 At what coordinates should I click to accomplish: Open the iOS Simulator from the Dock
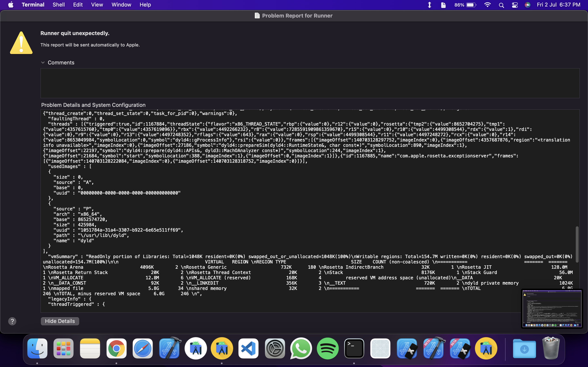(380, 348)
